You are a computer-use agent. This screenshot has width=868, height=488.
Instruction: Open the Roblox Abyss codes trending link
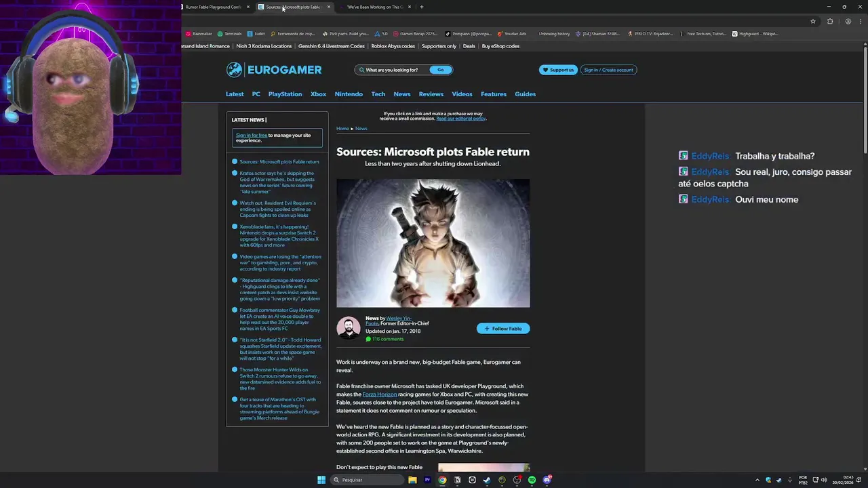point(393,46)
